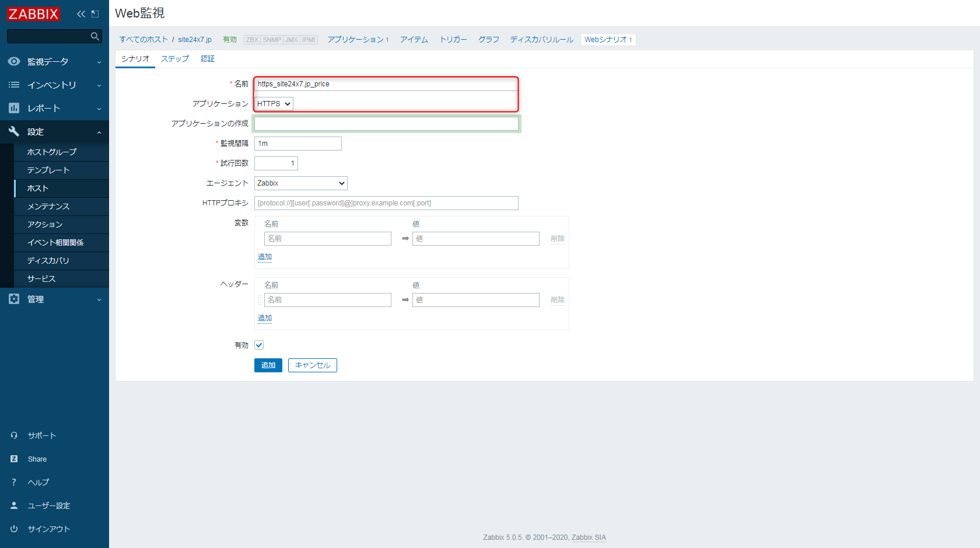Focus the 変数 名前 input

pyautogui.click(x=328, y=239)
